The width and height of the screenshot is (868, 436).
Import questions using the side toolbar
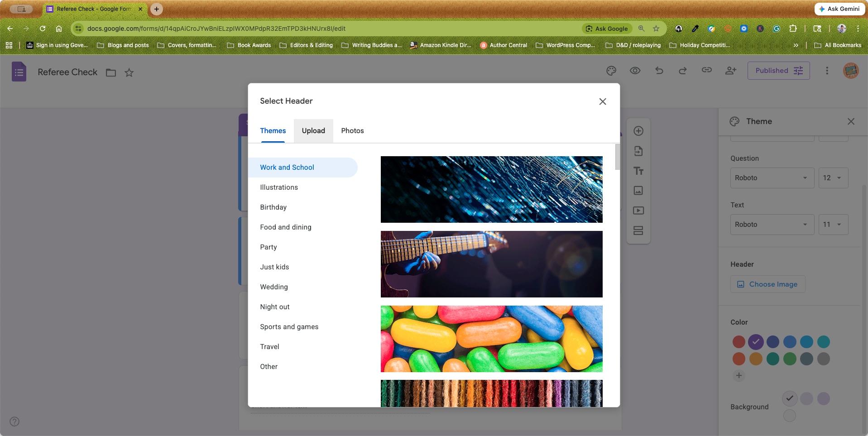(638, 151)
